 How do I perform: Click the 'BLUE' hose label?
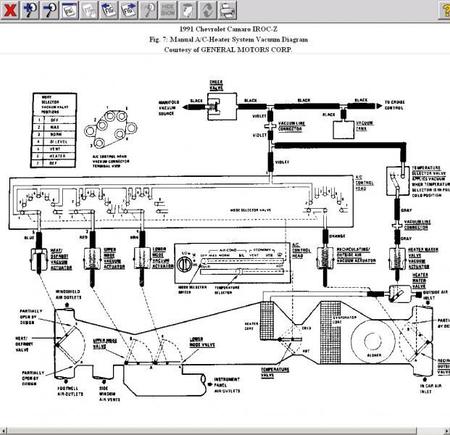[x=29, y=238]
